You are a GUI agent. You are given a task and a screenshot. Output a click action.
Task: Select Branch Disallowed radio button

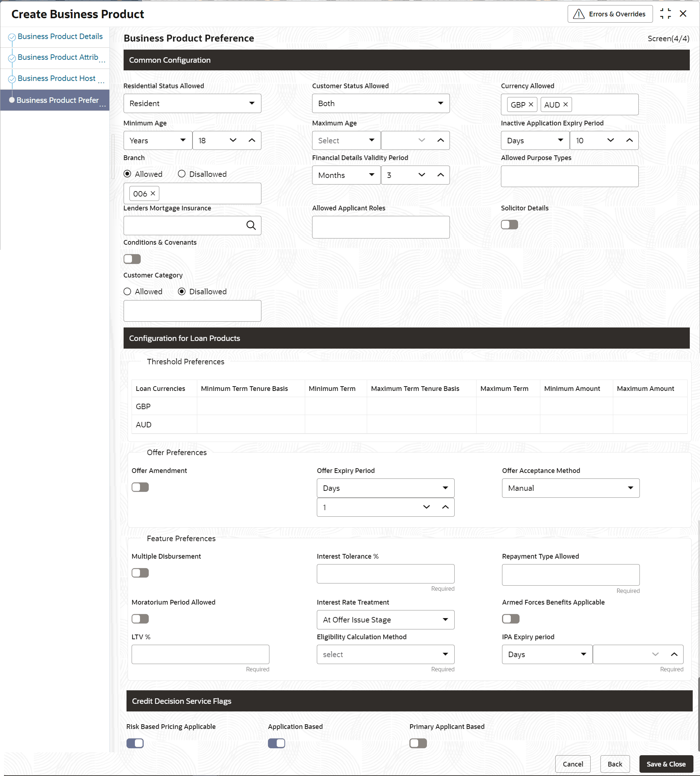point(182,174)
